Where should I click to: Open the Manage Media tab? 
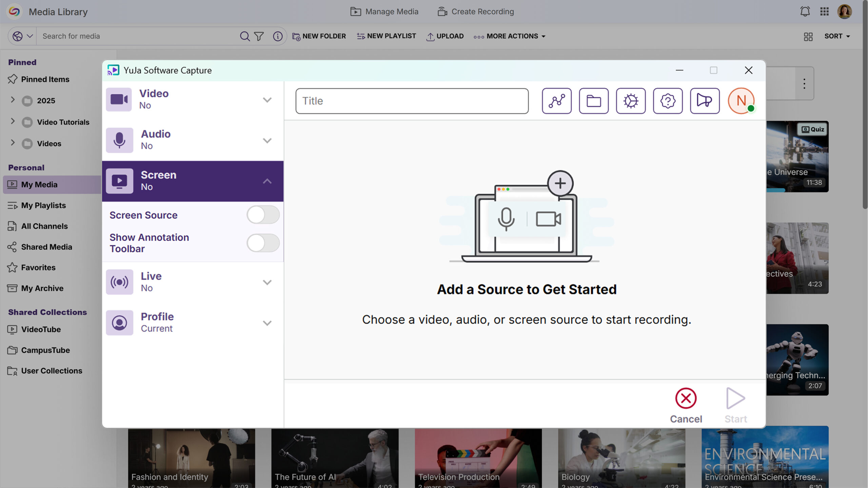pyautogui.click(x=384, y=12)
